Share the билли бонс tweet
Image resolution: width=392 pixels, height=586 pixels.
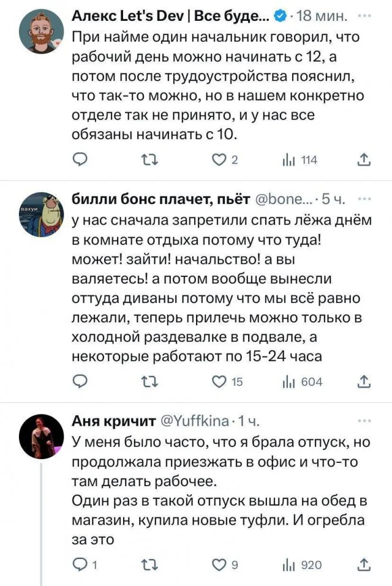click(x=364, y=381)
